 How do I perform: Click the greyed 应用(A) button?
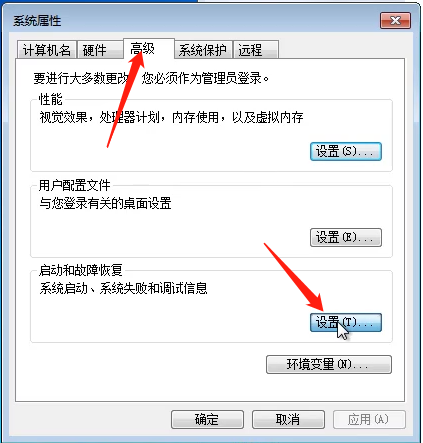(x=369, y=419)
